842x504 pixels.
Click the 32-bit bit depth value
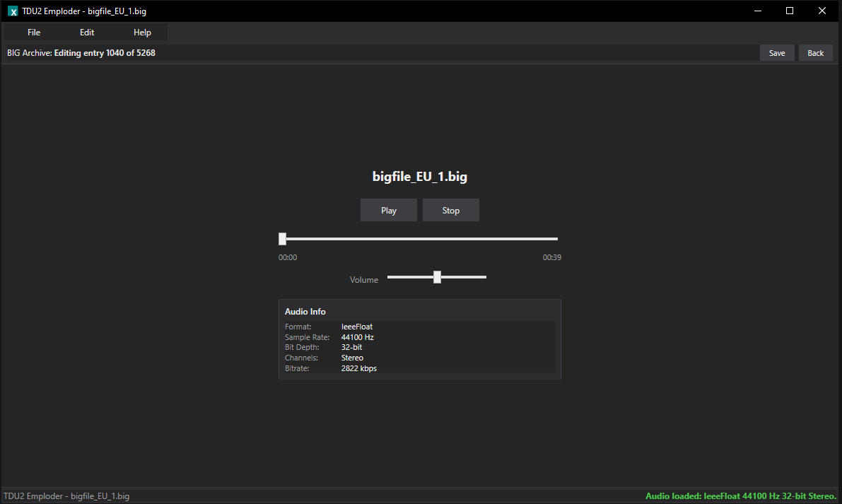coord(352,347)
